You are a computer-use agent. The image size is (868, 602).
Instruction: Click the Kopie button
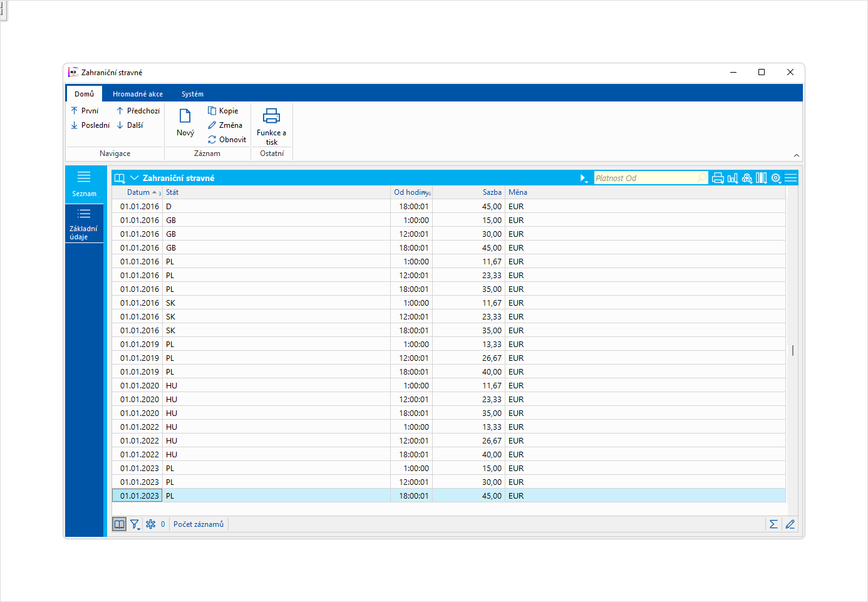pyautogui.click(x=223, y=111)
